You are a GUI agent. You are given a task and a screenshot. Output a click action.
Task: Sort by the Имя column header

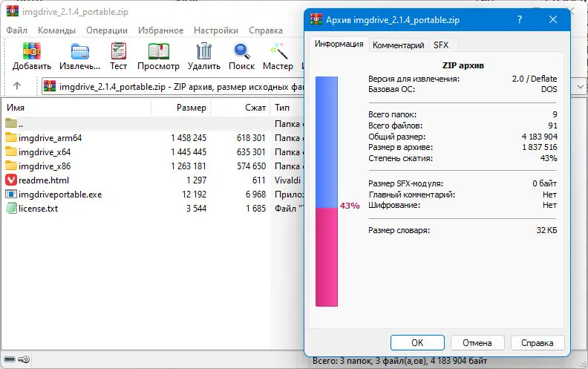click(77, 108)
